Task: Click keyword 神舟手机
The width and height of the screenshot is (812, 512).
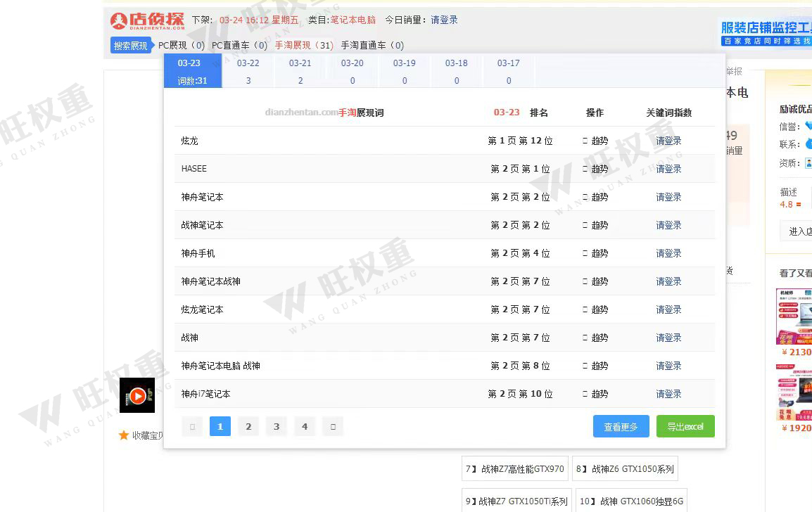Action: click(x=198, y=253)
